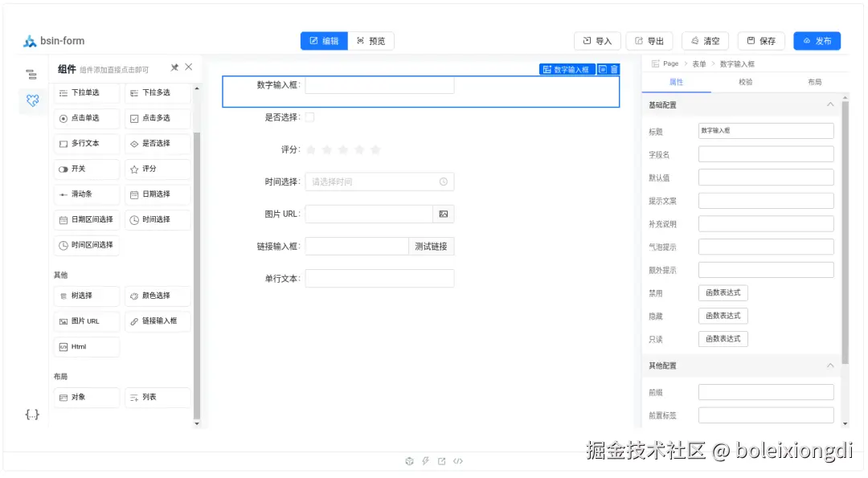Pin the components panel
Viewport: 868px width, 478px height.
click(x=174, y=67)
